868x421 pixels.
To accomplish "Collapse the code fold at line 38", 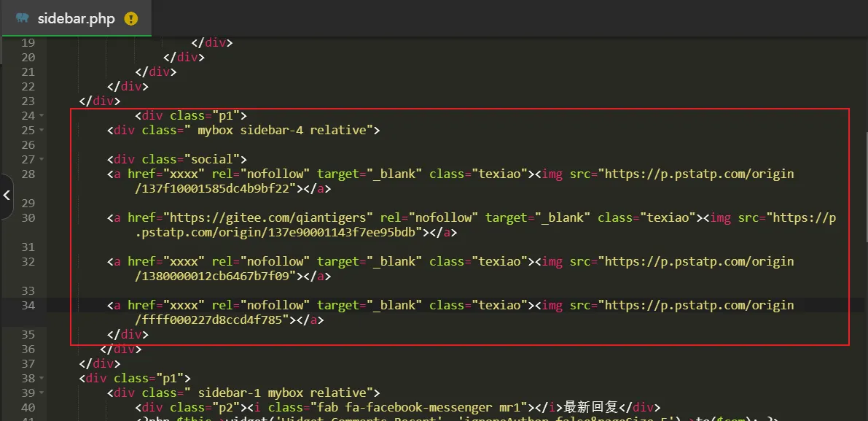I will click(42, 379).
